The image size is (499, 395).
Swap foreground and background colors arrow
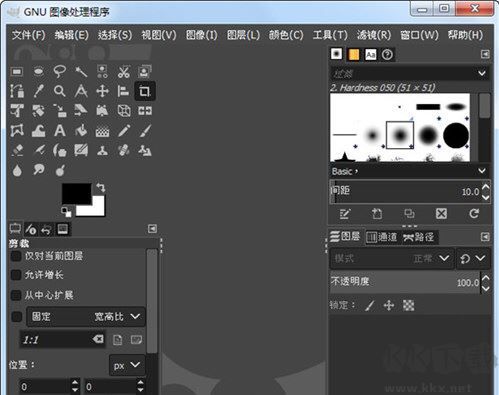(x=100, y=187)
